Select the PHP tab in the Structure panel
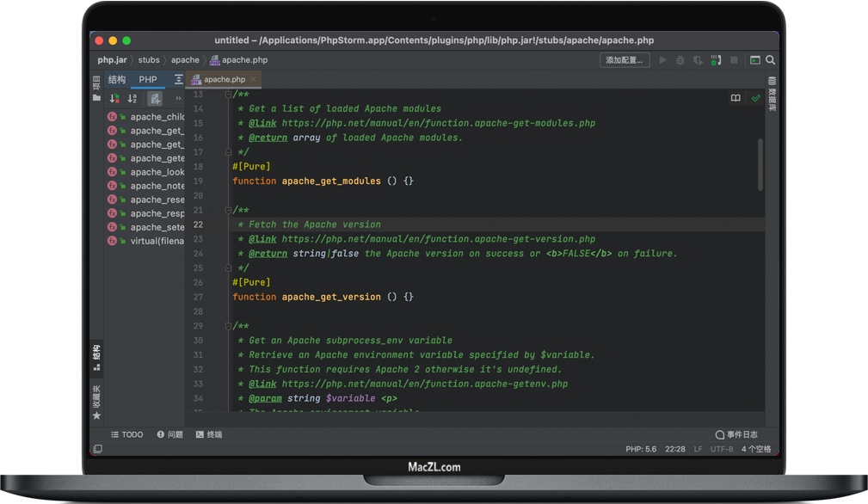This screenshot has width=868, height=504. [147, 79]
